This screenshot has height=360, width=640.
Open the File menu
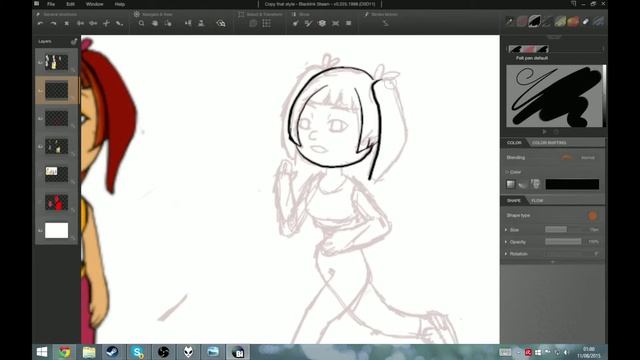(x=51, y=4)
